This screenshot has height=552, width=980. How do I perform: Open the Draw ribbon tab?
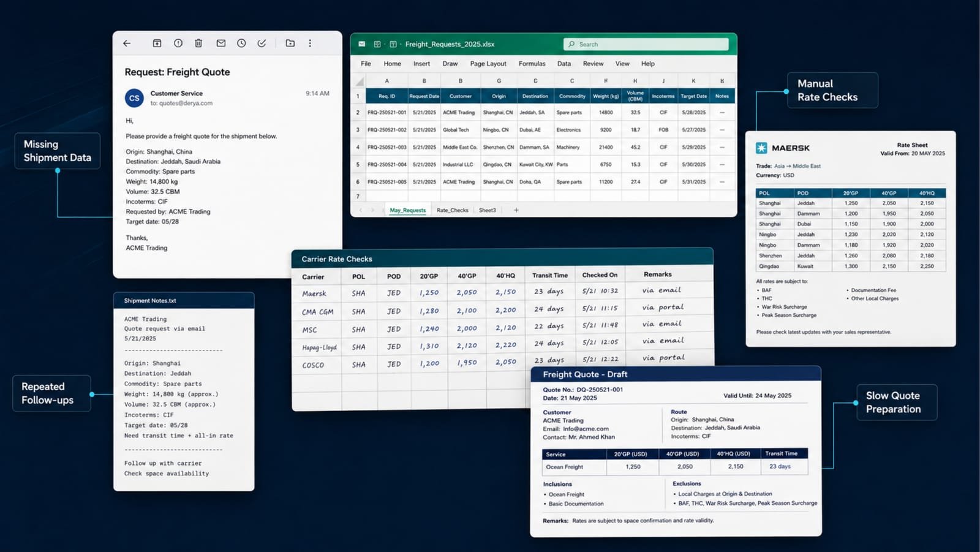(450, 64)
